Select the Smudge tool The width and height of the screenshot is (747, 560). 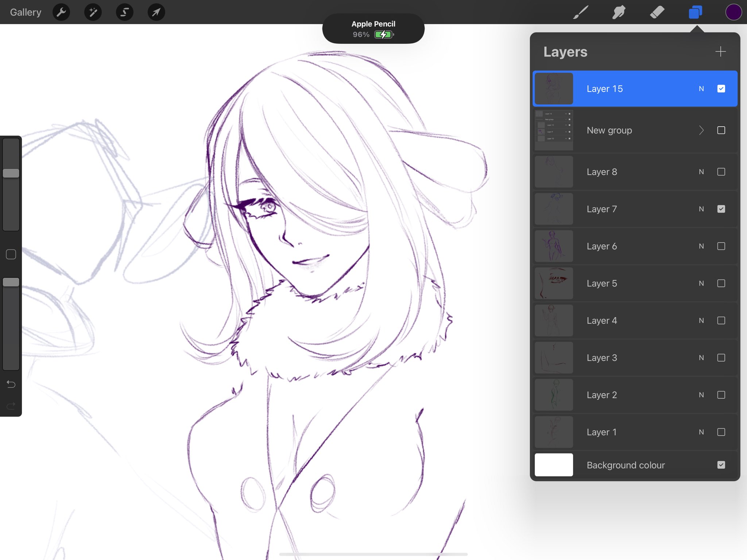tap(619, 12)
